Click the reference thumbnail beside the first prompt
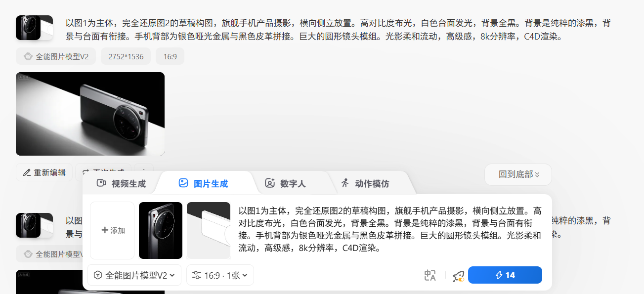 coord(34,28)
